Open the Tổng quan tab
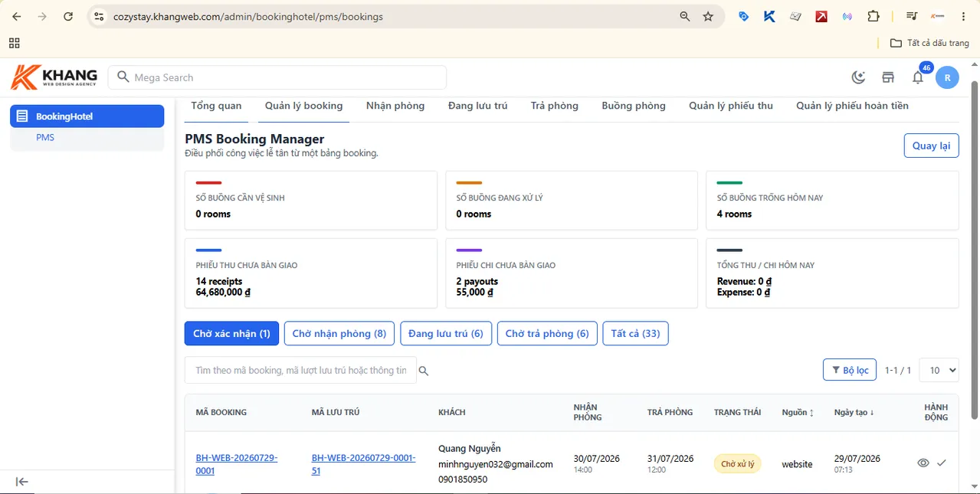Screen dimensions: 980x494 tap(216, 106)
